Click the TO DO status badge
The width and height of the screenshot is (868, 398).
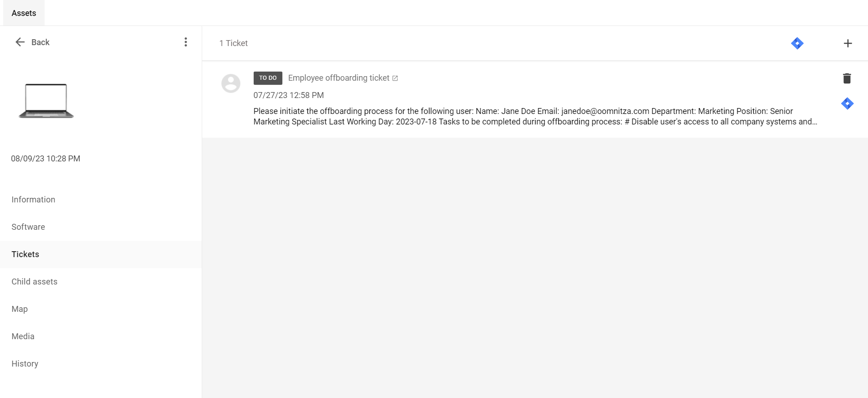268,78
